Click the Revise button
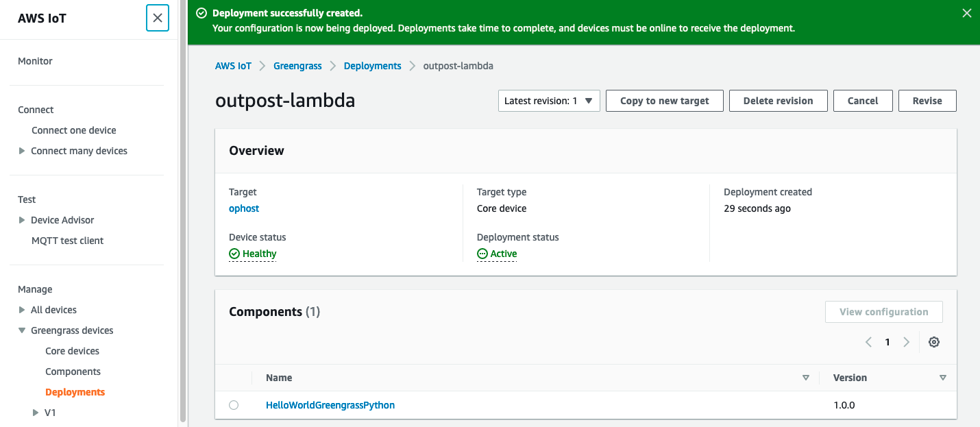Image resolution: width=980 pixels, height=427 pixels. [927, 101]
